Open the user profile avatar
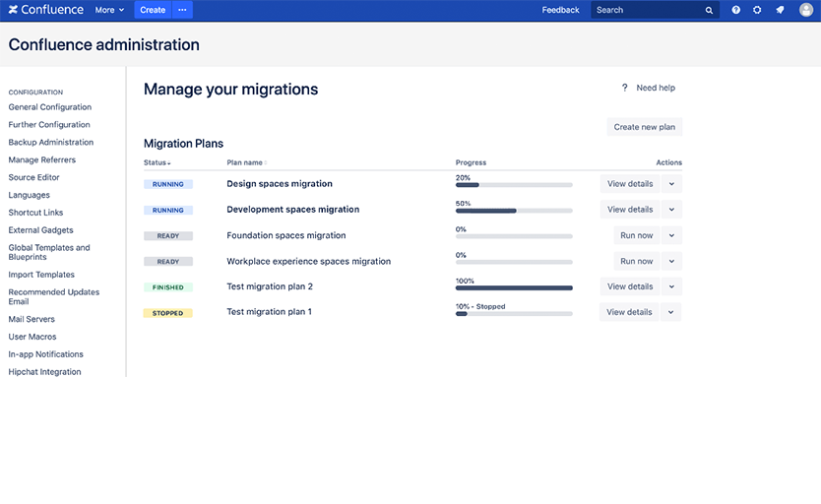This screenshot has width=821, height=504. (x=806, y=10)
